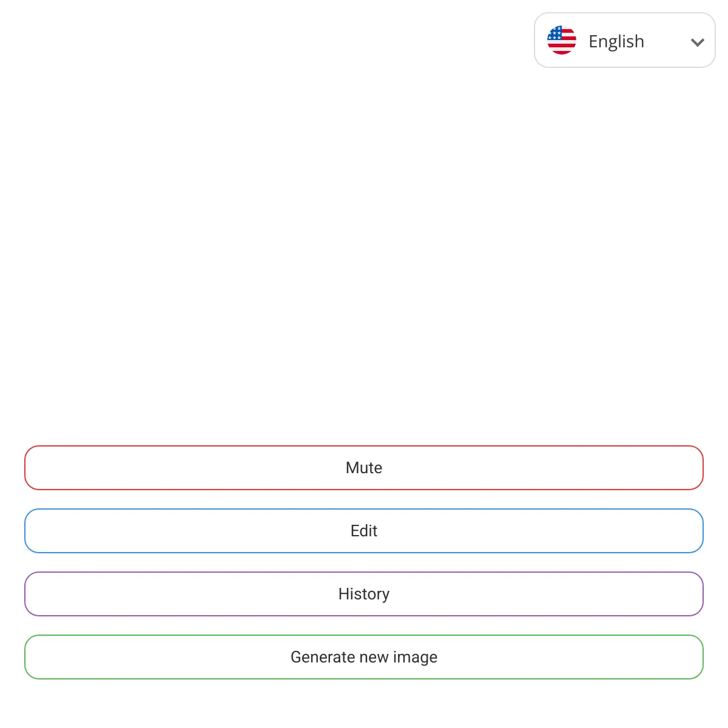Screen dimensions: 728x728
Task: Edit the current image
Action: pyautogui.click(x=364, y=531)
